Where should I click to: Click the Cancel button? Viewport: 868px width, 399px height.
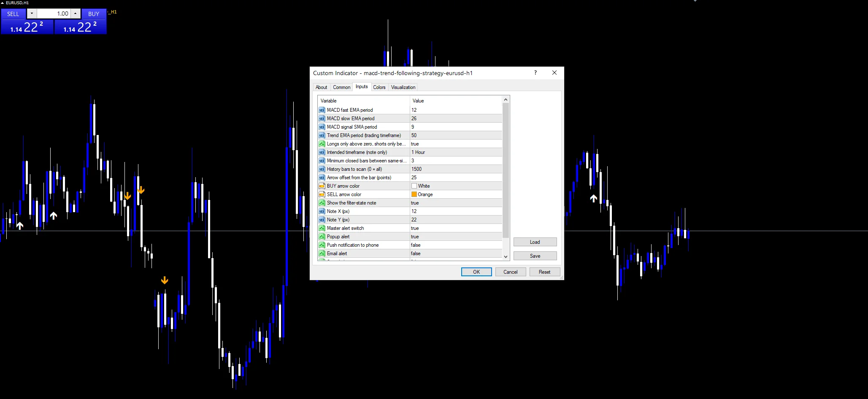pos(511,272)
